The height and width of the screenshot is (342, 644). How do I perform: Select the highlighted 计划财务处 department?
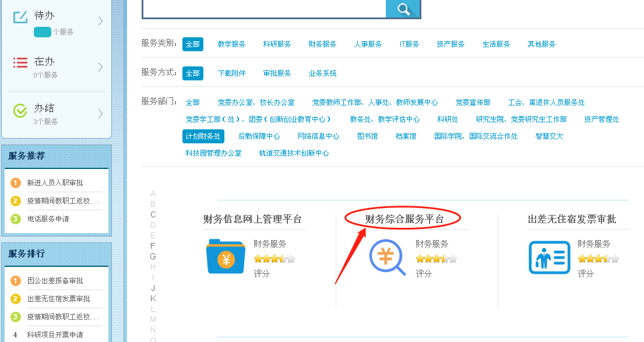(x=203, y=136)
